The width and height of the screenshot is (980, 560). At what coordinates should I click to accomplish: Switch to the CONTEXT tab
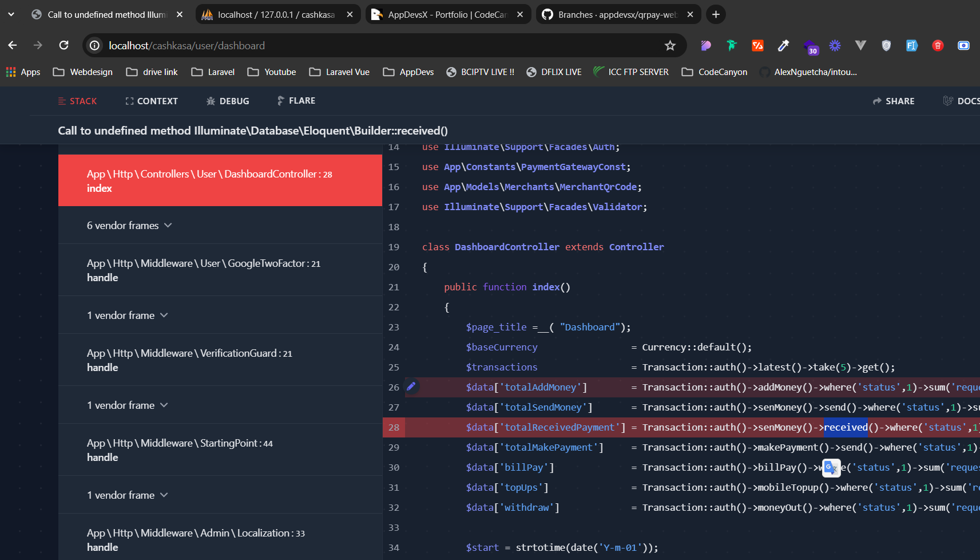152,101
